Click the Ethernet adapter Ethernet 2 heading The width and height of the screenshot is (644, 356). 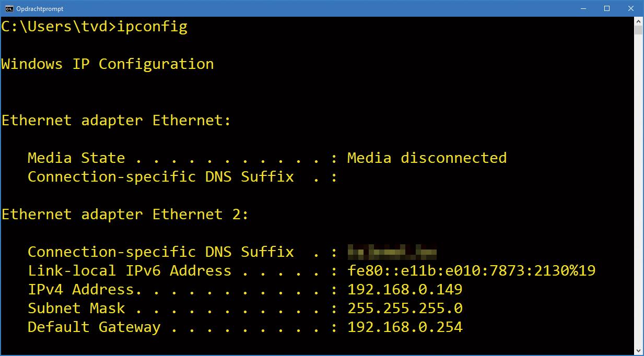pos(125,214)
